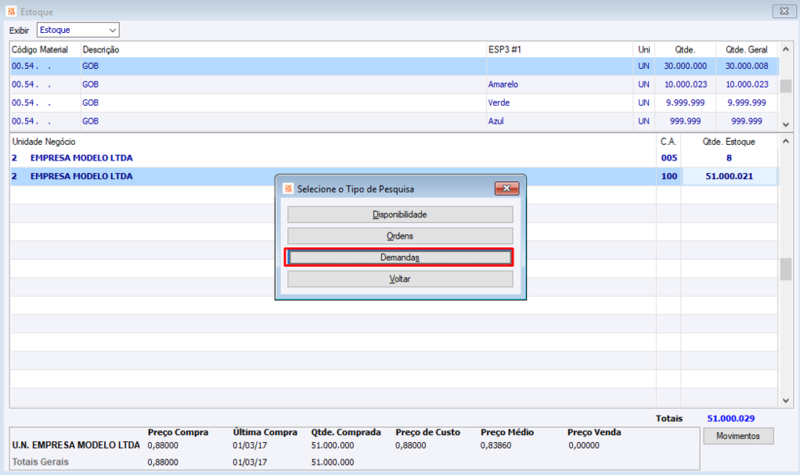Click the Disponibilidade button
The height and width of the screenshot is (475, 800).
pyautogui.click(x=400, y=214)
